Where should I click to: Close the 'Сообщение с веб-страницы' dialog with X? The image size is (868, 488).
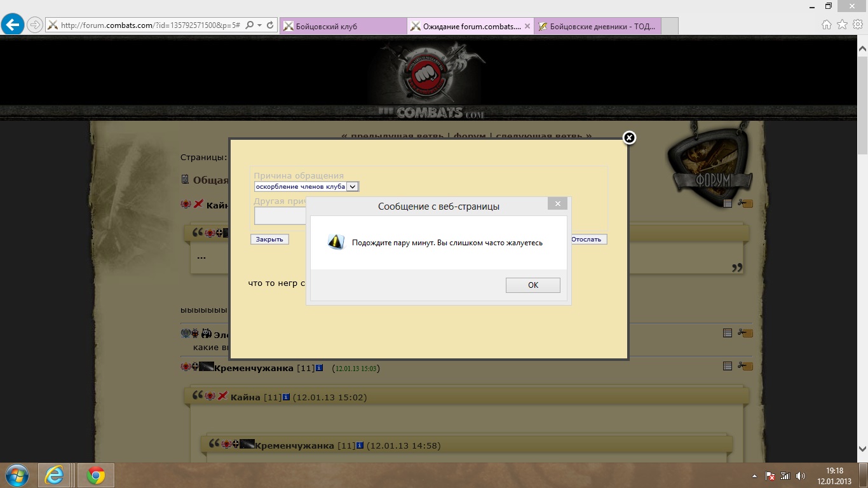(557, 204)
